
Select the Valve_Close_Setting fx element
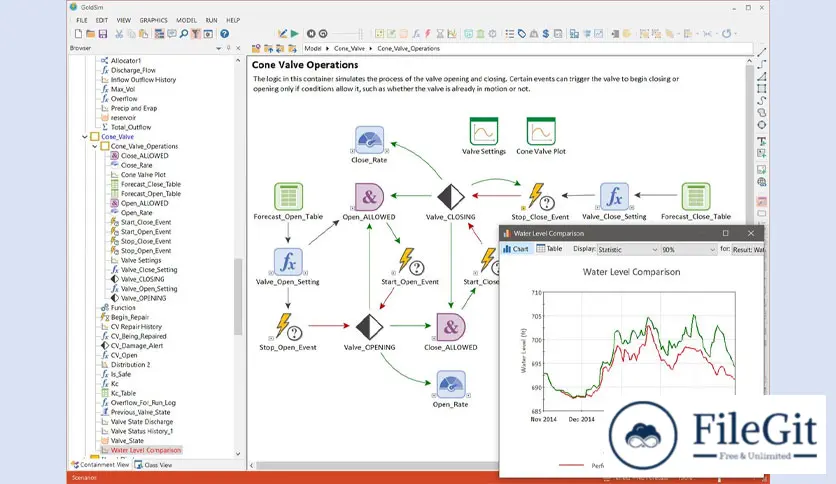[x=614, y=197]
